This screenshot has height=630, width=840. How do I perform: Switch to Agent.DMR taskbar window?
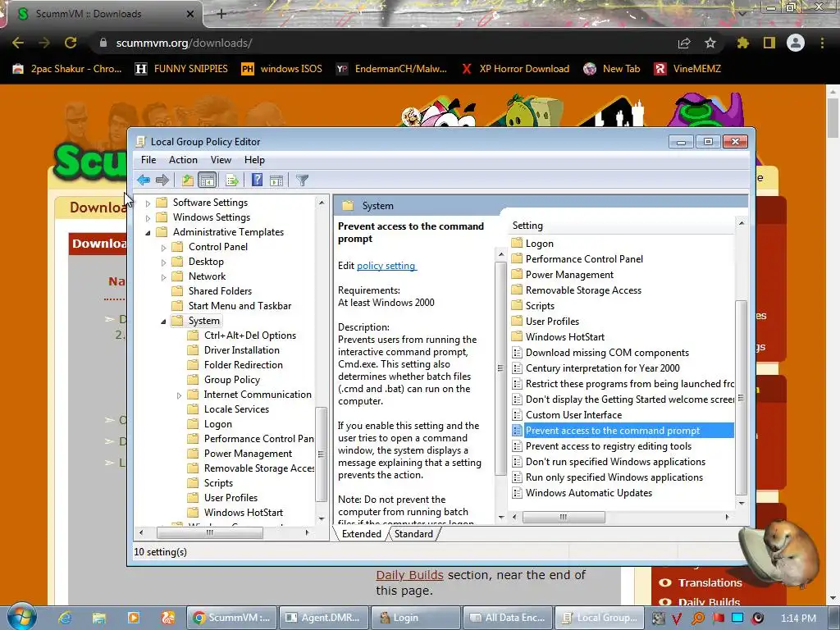[x=324, y=618]
